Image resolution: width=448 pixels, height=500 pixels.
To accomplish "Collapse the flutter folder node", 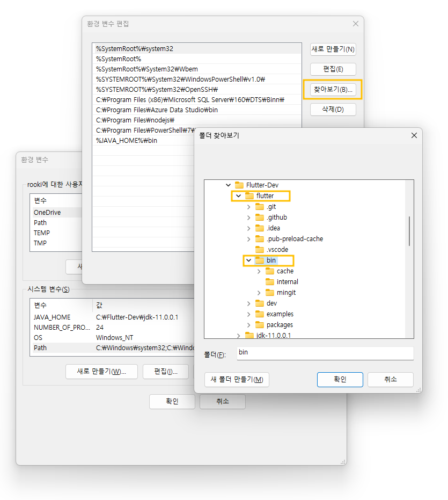I will [x=238, y=196].
